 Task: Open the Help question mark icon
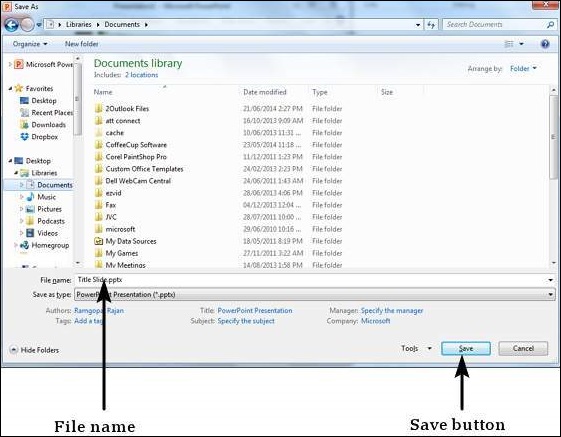click(x=545, y=44)
